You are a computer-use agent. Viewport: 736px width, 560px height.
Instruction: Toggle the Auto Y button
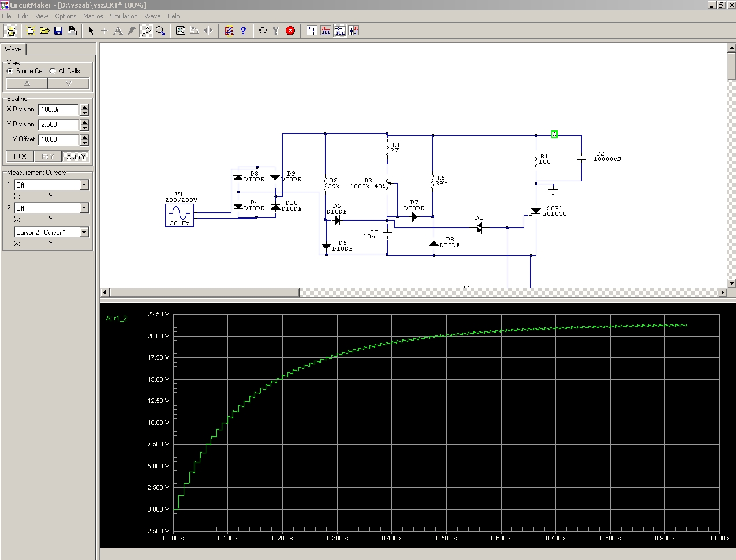pyautogui.click(x=76, y=156)
